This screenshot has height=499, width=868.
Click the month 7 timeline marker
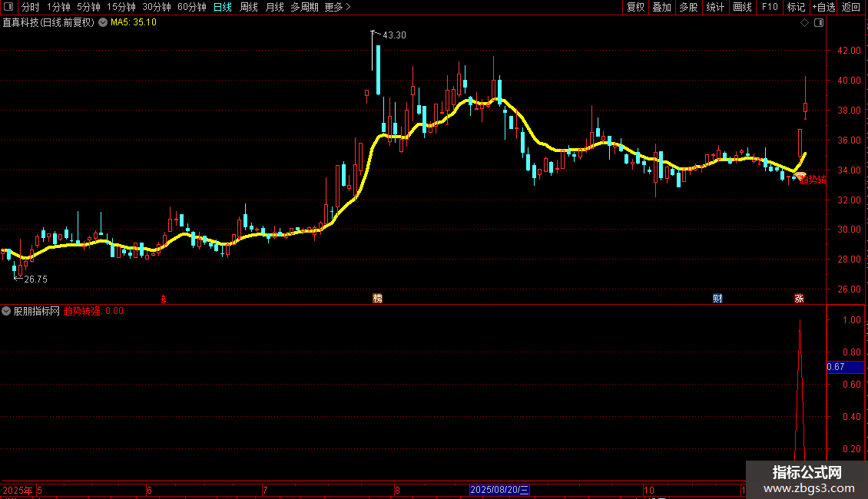click(265, 490)
